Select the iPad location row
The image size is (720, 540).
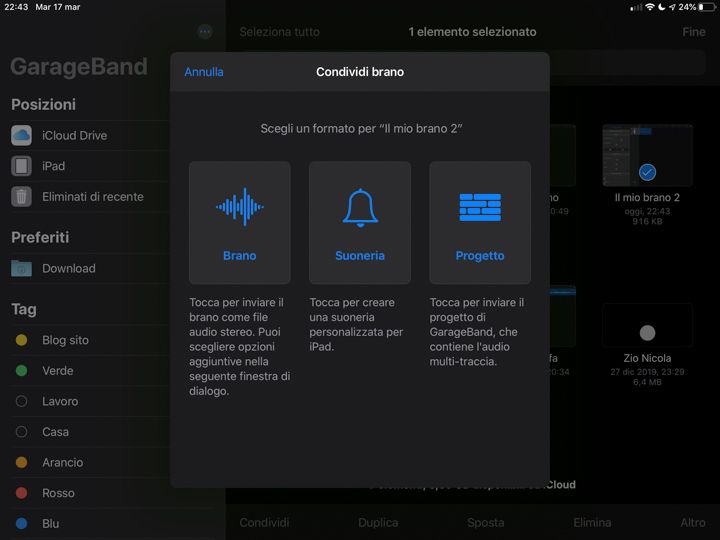coord(90,166)
